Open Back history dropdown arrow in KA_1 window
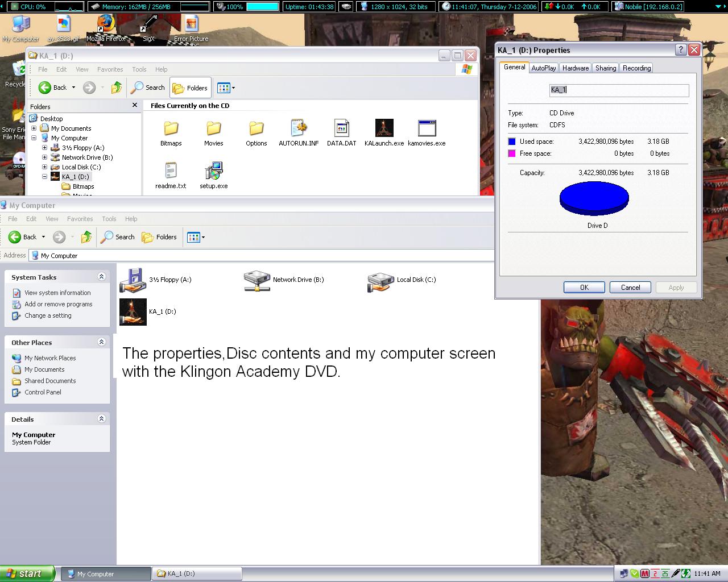 [x=73, y=88]
